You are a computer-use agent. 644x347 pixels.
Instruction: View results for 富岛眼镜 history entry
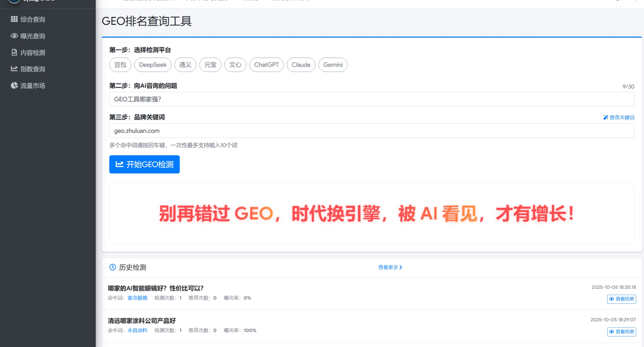621,299
